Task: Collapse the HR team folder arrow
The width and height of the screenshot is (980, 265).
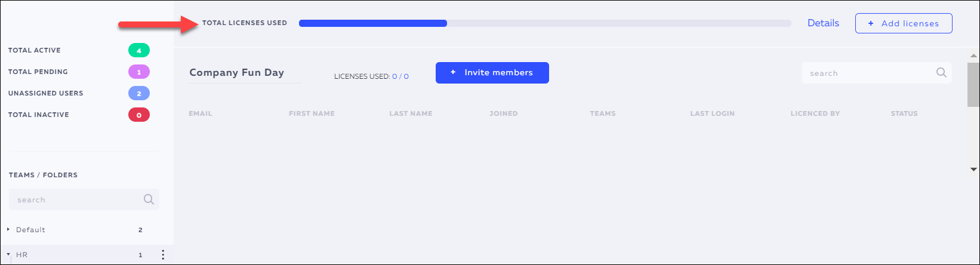Action: click(9, 254)
